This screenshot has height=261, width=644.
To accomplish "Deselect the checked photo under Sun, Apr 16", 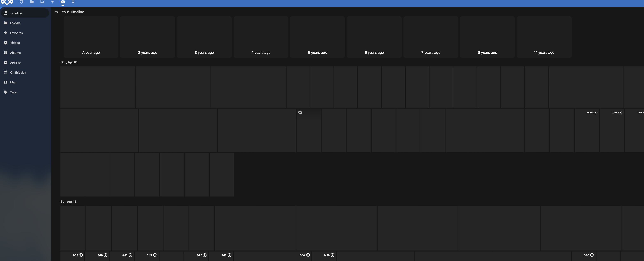I will click(x=300, y=112).
